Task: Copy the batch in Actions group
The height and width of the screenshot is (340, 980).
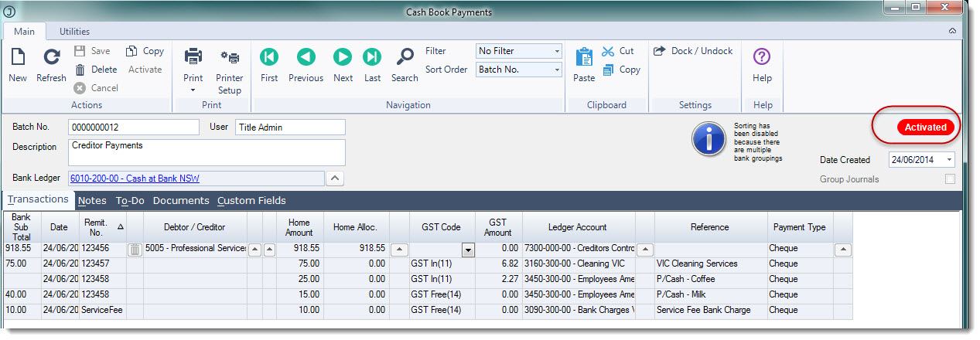Action: (145, 51)
